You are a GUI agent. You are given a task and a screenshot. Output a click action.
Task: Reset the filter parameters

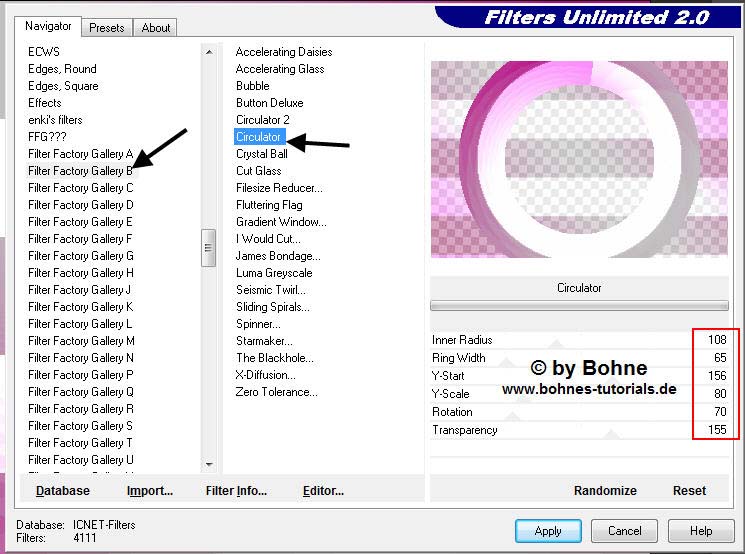pyautogui.click(x=689, y=491)
